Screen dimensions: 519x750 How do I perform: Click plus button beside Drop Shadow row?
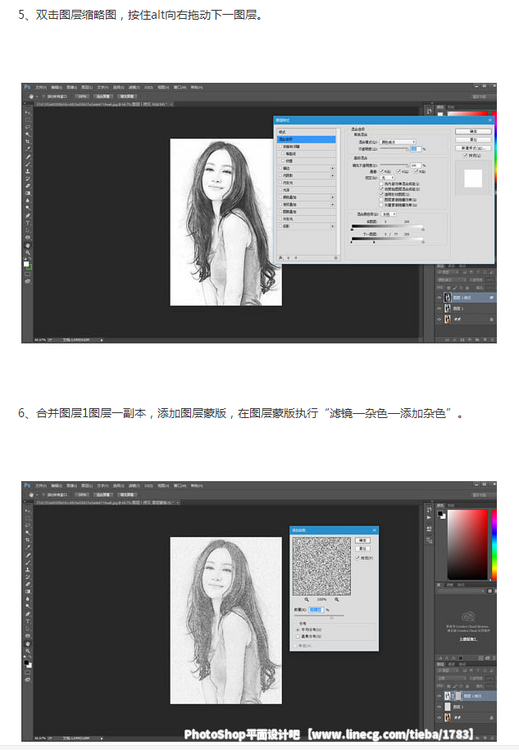333,226
